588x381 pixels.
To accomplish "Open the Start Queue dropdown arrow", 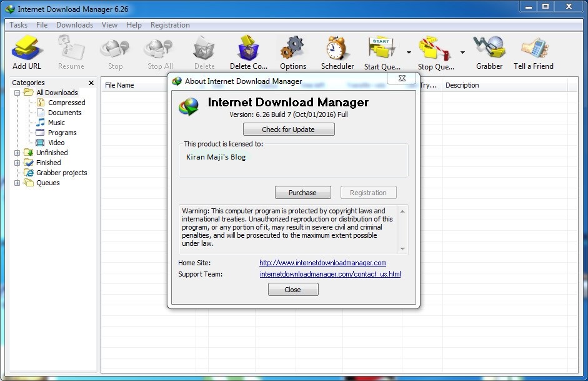I will click(x=409, y=53).
